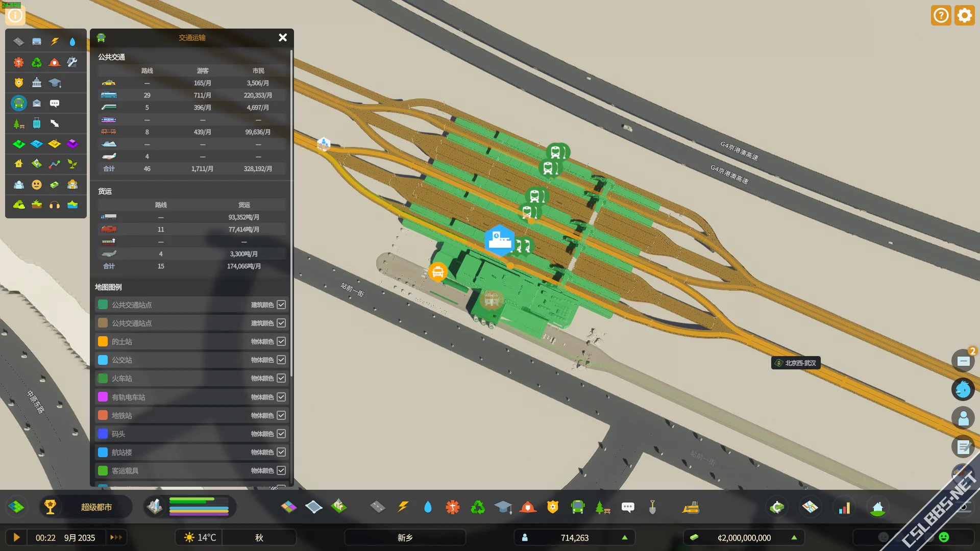Click the blue harbor map marker

[499, 240]
